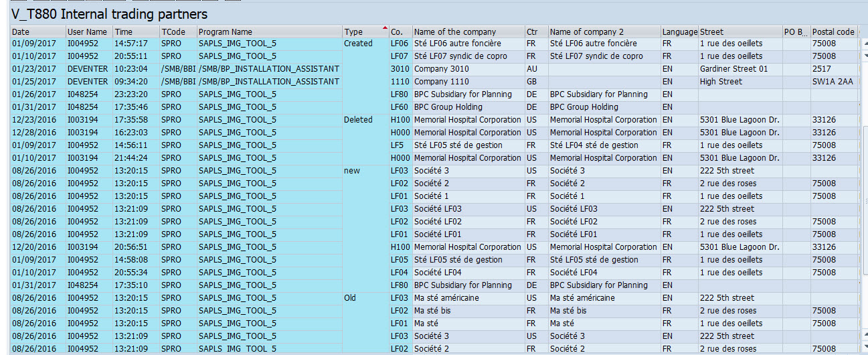Select time cell 09:34:20
The width and height of the screenshot is (868, 355).
(136, 82)
